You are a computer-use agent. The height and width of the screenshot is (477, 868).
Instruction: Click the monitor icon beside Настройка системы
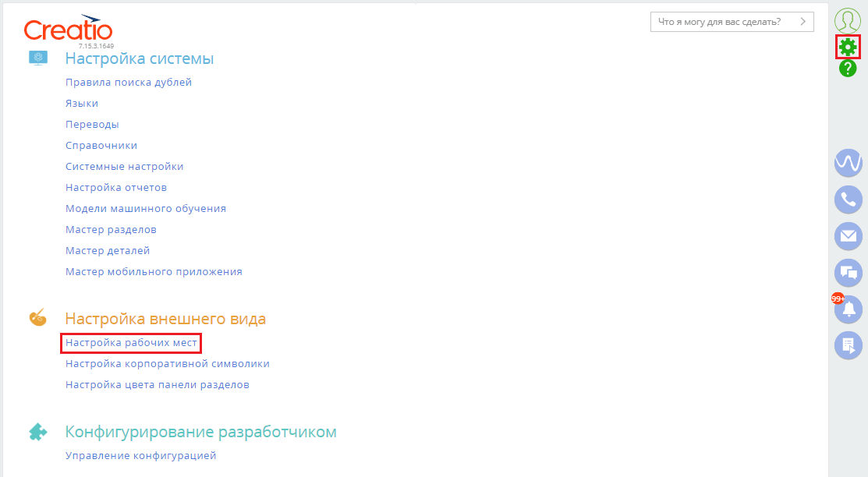(x=37, y=56)
